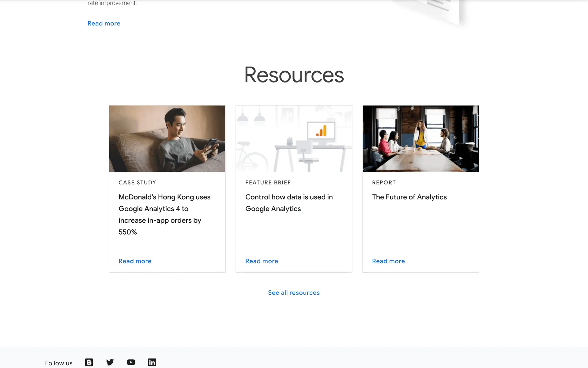
Task: Open the YouTube icon in footer
Action: (x=131, y=362)
